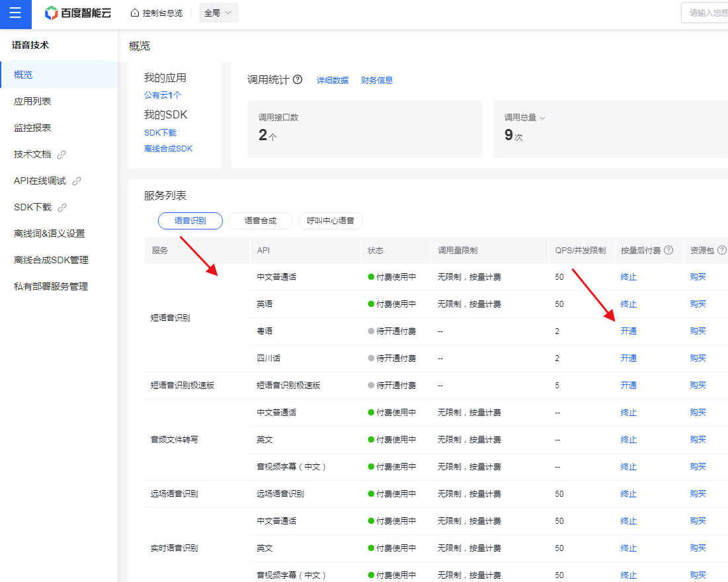Click 购买 for the 远场语音识别 row
Image resolution: width=728 pixels, height=582 pixels.
(698, 494)
